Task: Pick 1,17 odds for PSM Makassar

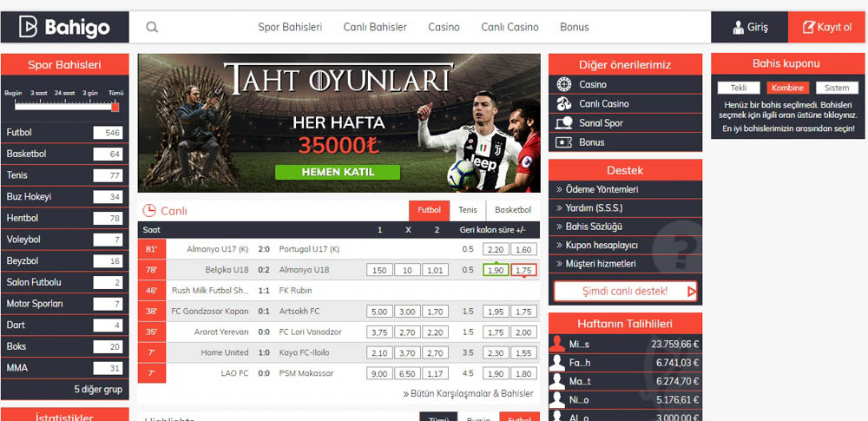Action: (436, 374)
